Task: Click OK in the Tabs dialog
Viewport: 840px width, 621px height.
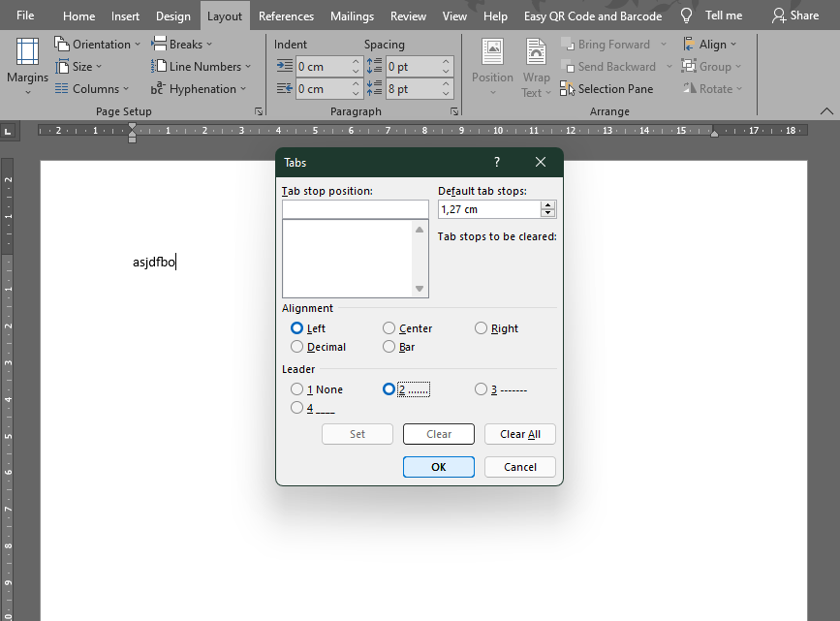Action: coord(439,467)
